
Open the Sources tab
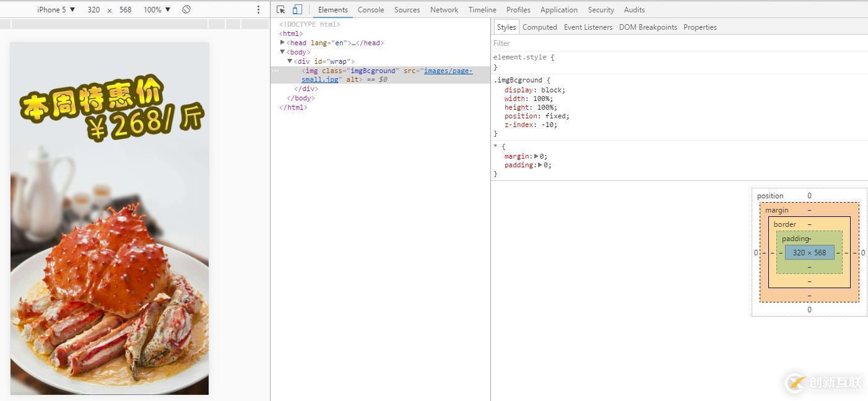[407, 9]
